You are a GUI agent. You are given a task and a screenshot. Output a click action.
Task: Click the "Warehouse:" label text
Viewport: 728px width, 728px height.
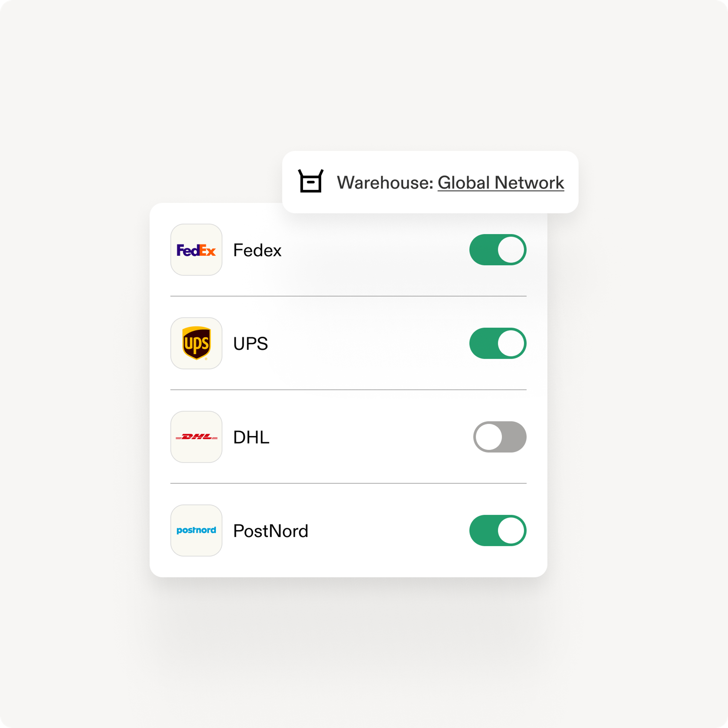[385, 183]
